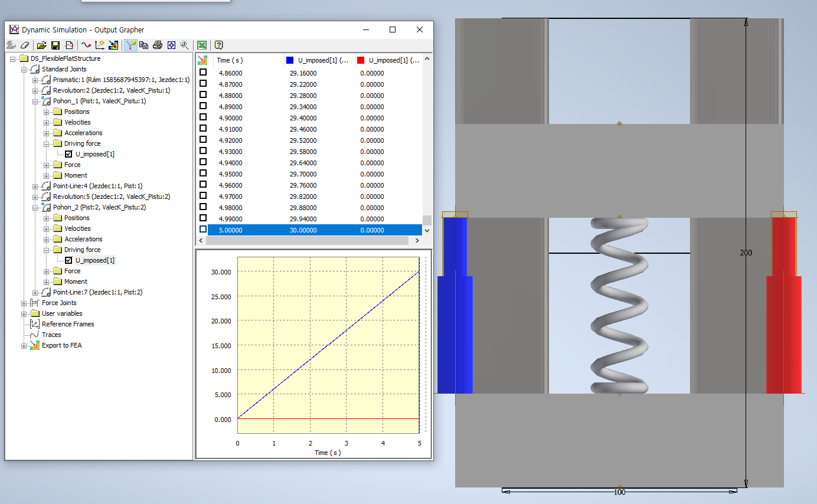Tick the checkbox for time 5.00000 row
817x504 pixels.
point(203,230)
